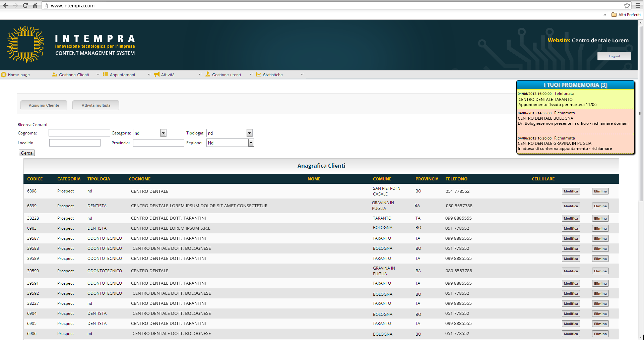Click Modifica for client code 39590
The width and height of the screenshot is (644, 340).
(x=571, y=271)
